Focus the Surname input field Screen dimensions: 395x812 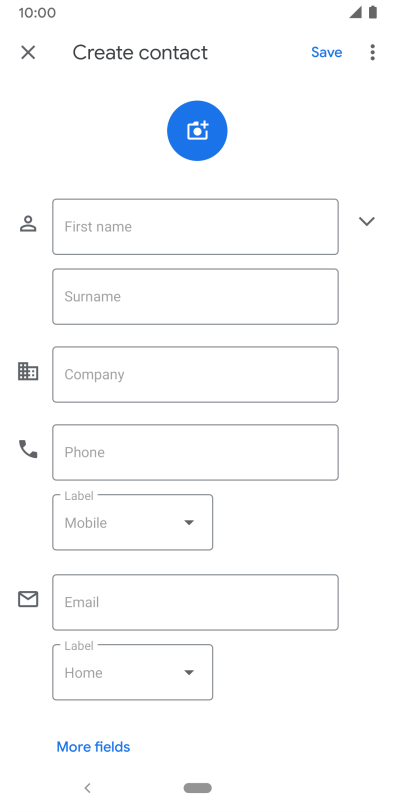point(196,297)
